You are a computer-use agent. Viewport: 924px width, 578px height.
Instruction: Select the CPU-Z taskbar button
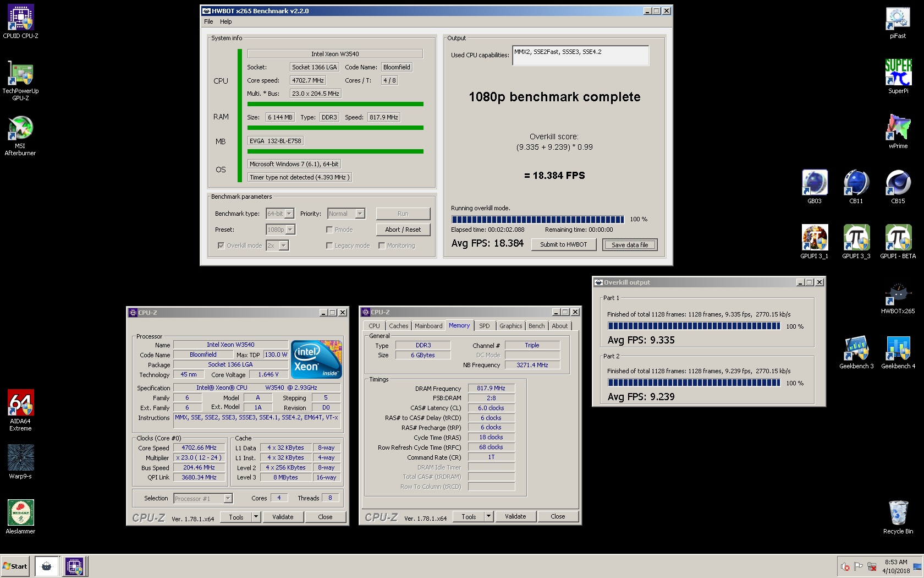click(74, 566)
